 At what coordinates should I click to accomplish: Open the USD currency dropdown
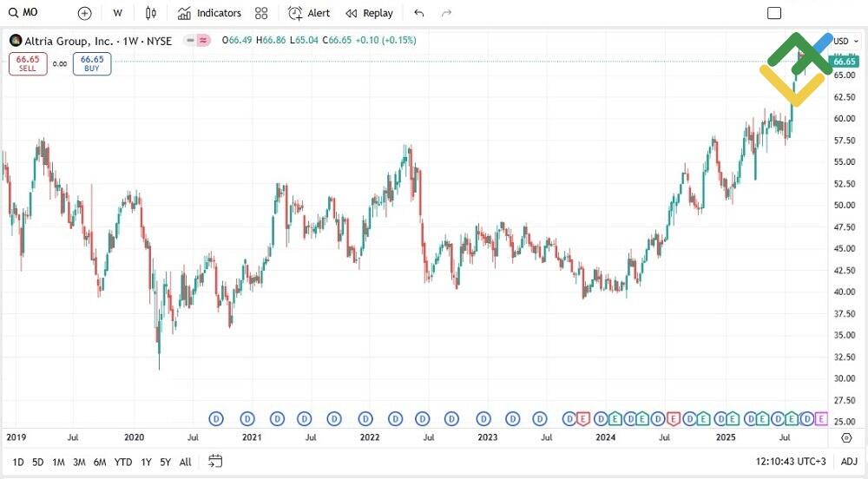(845, 41)
